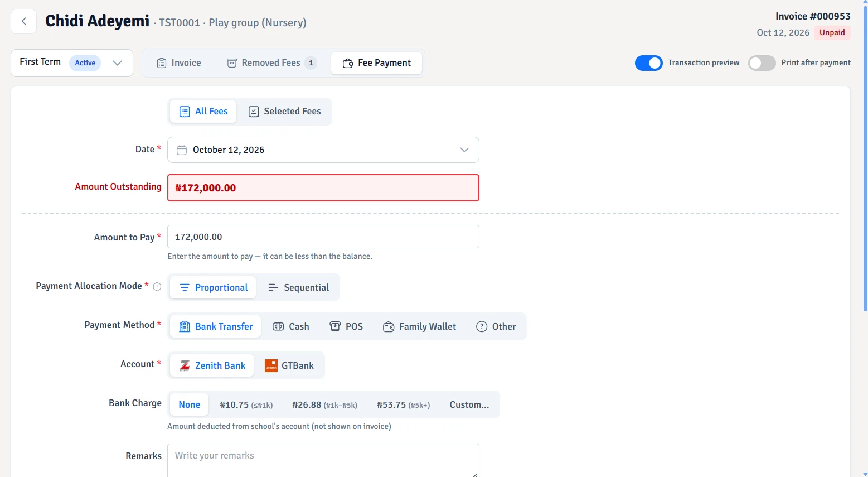Choose Family Wallet payment method
Screen dimensions: 868x477
(x=419, y=326)
